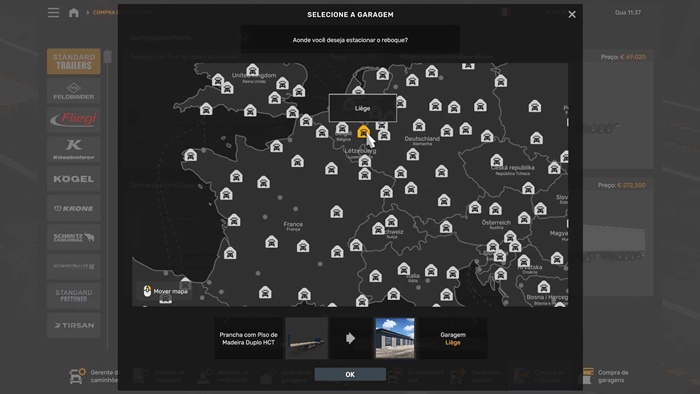Confirm garage selection with OK

[350, 374]
